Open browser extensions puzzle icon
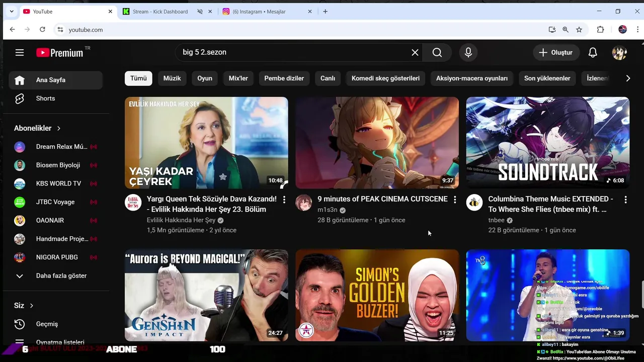The height and width of the screenshot is (362, 644). tap(600, 30)
